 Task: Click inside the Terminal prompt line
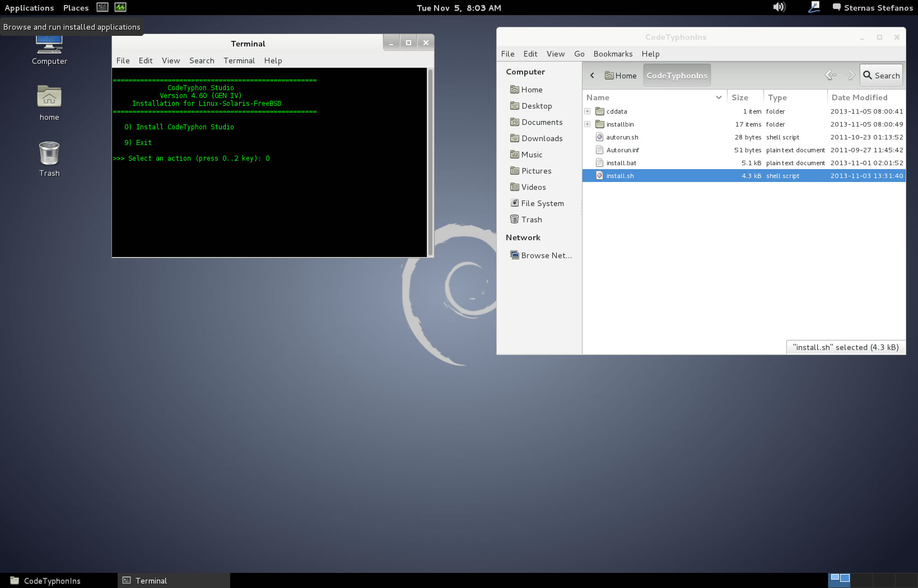(x=192, y=158)
